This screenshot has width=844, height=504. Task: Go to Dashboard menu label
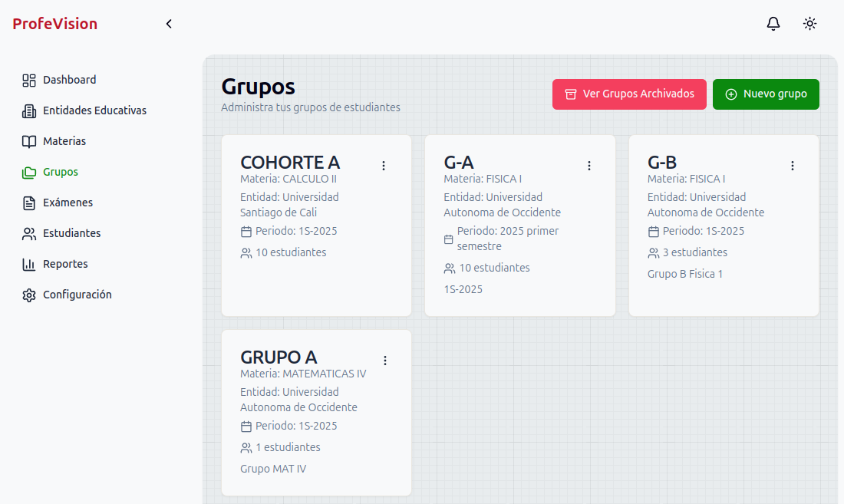[x=69, y=80]
